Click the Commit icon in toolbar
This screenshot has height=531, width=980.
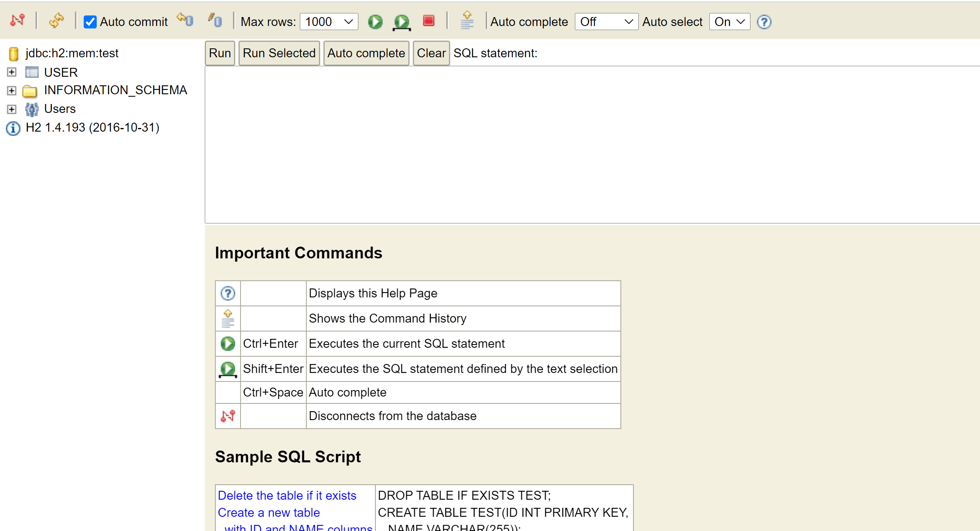click(x=215, y=20)
